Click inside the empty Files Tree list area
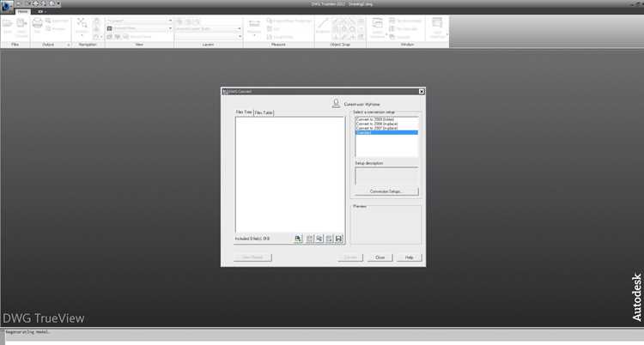Viewport: 644px width, 345px height. coord(290,174)
